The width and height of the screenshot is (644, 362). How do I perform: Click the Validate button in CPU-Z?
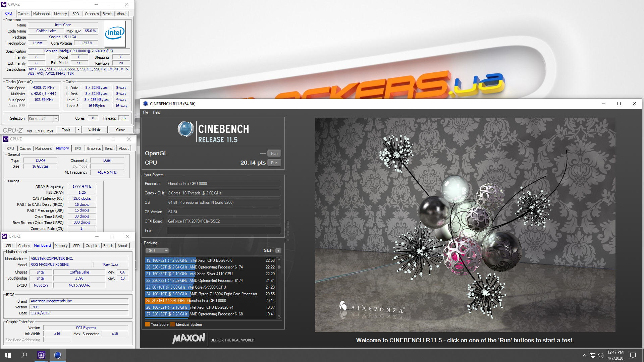point(95,130)
